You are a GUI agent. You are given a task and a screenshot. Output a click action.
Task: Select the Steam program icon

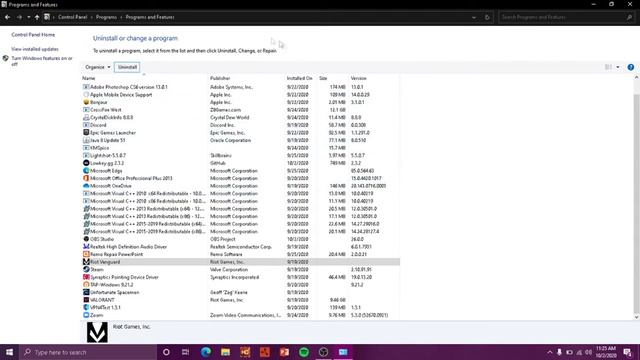[86, 269]
